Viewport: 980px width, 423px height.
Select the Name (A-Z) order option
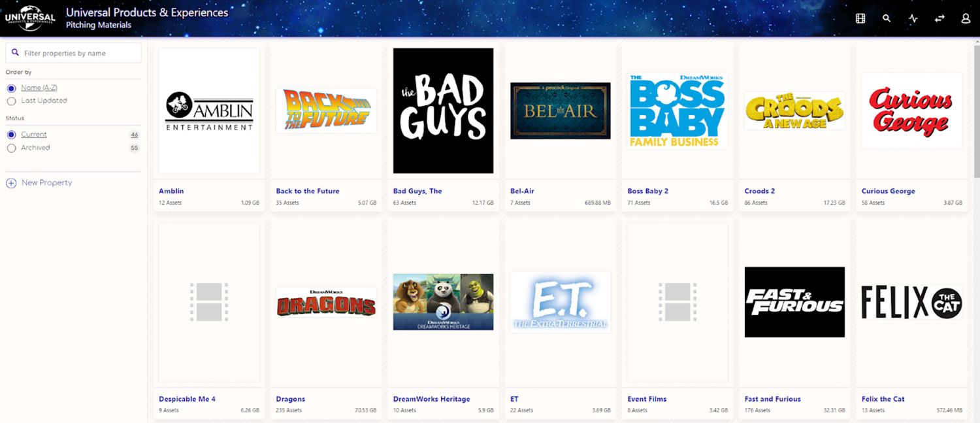click(x=11, y=88)
